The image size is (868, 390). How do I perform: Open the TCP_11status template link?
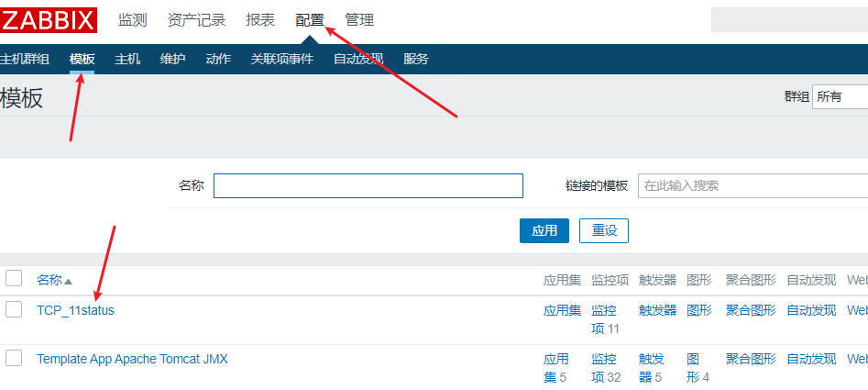point(75,310)
